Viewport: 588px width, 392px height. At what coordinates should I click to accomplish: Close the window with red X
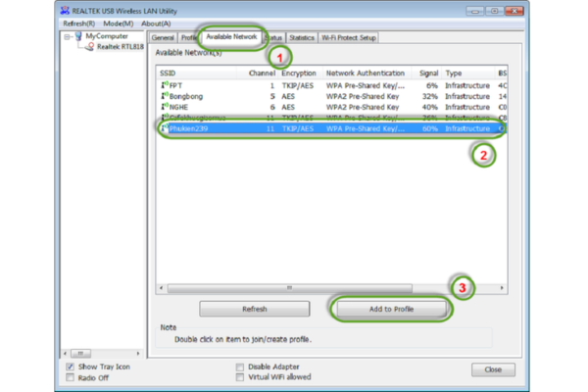tap(514, 11)
